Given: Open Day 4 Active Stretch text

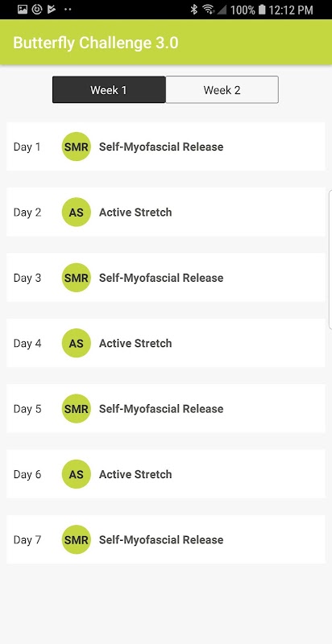Looking at the screenshot, I should click(135, 344).
